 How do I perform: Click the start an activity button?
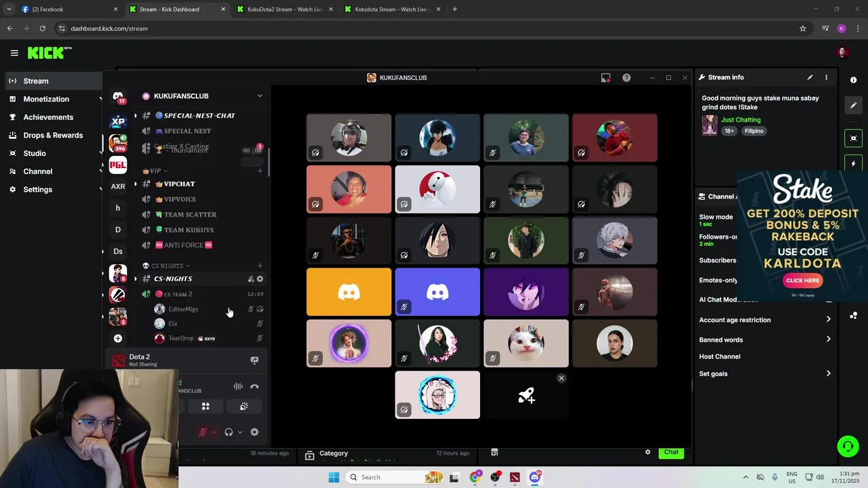[205, 406]
